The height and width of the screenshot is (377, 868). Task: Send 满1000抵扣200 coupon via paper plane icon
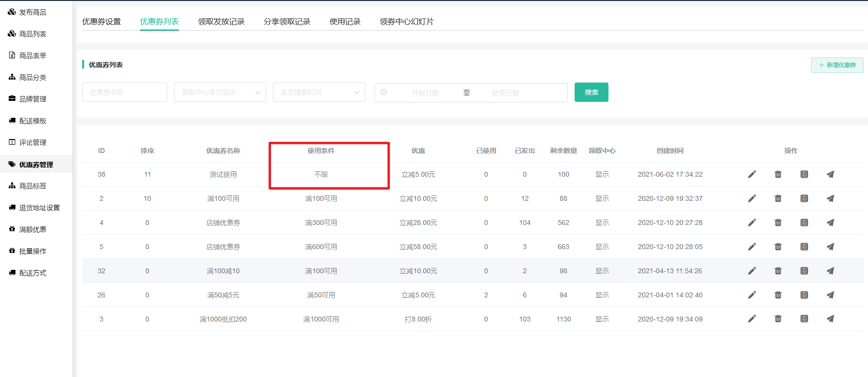pos(830,319)
